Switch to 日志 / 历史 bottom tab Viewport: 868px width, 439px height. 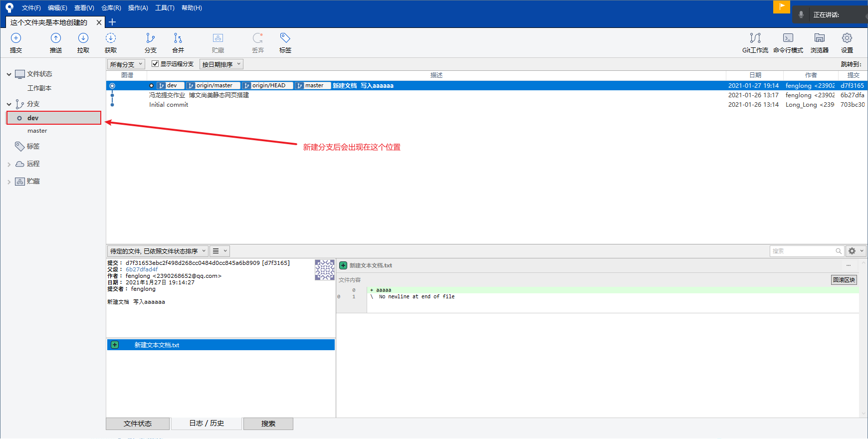(x=207, y=424)
